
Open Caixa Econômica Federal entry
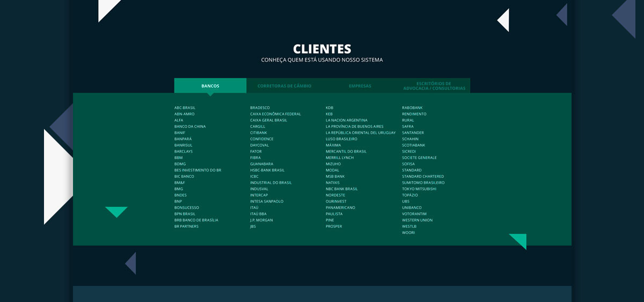tap(275, 114)
